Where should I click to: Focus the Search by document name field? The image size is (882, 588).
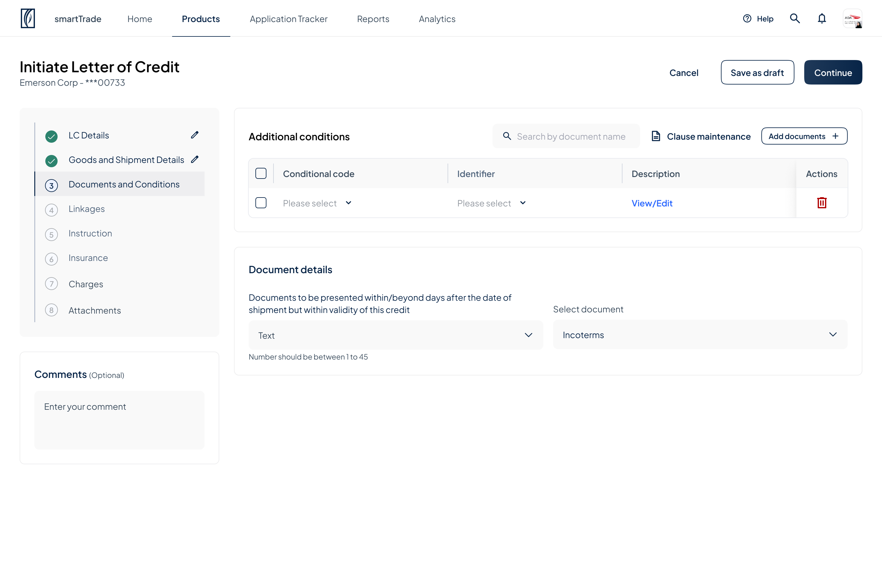click(x=566, y=136)
